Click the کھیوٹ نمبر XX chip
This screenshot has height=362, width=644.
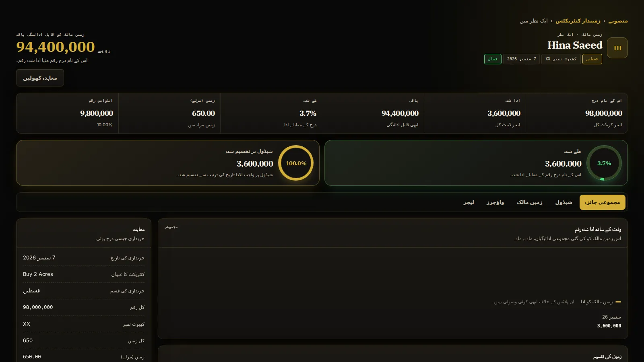[561, 59]
